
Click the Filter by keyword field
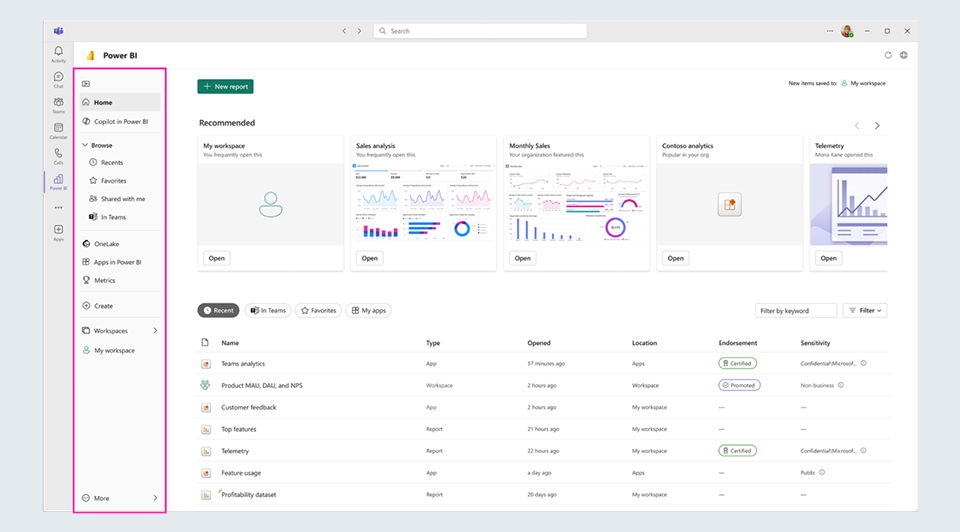pos(796,310)
